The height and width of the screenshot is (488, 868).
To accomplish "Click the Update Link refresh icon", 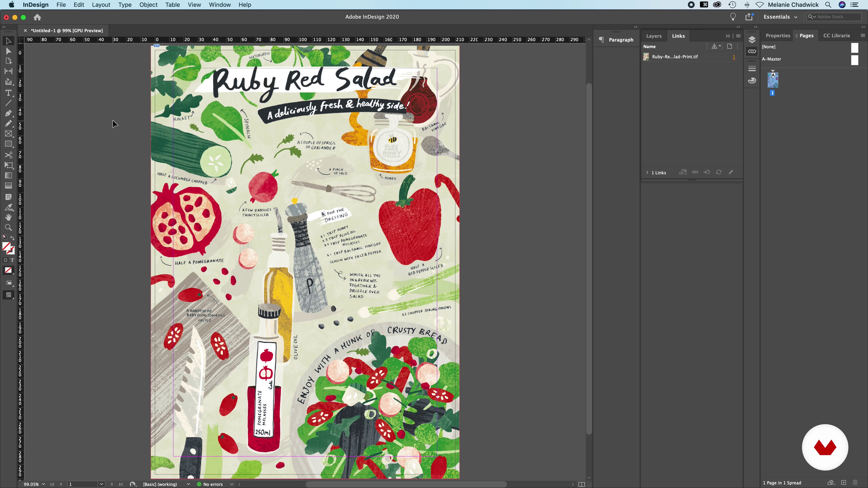I will coord(719,172).
